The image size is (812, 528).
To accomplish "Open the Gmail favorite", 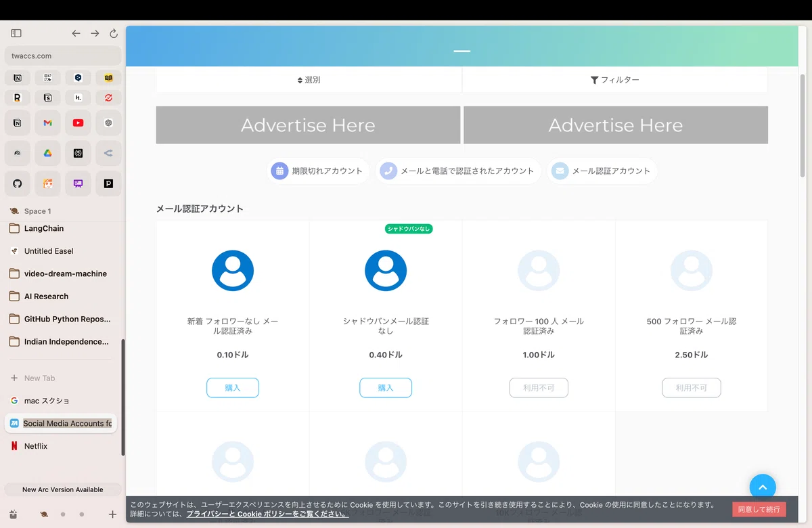I will [47, 123].
